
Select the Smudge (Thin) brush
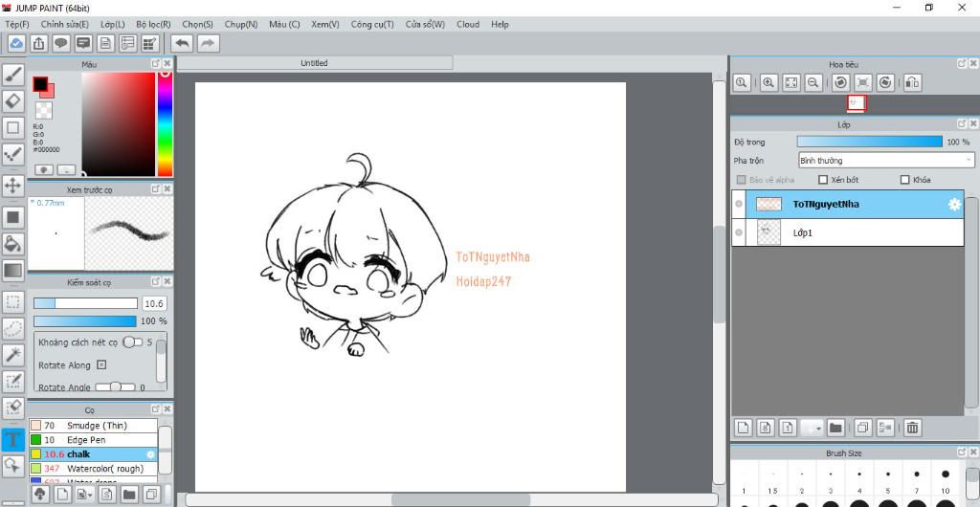coord(93,425)
